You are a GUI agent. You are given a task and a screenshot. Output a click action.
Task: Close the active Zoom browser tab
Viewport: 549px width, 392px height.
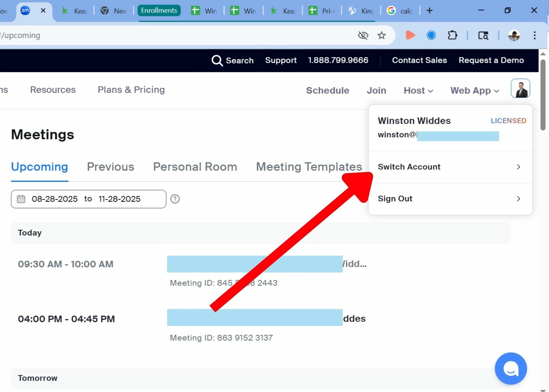coord(43,11)
